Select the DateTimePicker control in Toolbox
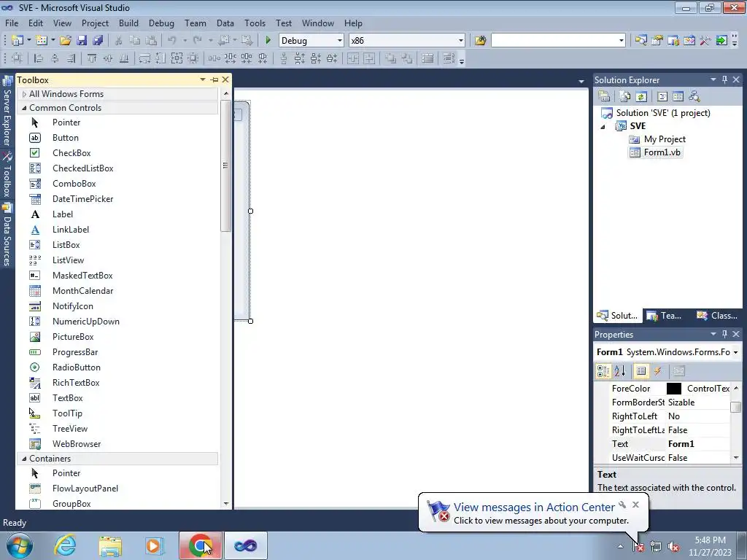Screen dimensions: 747x560 click(83, 199)
